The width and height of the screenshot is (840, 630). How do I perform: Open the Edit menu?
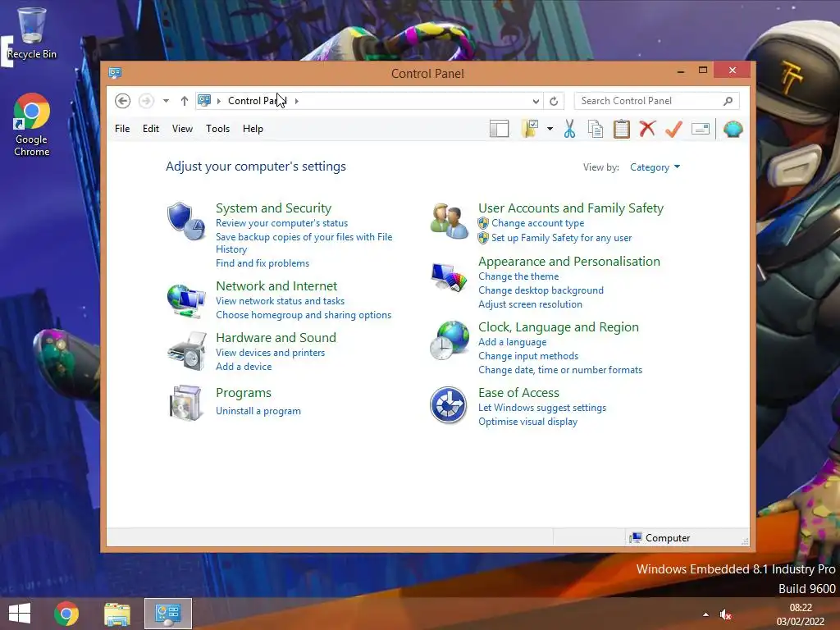[x=151, y=129]
